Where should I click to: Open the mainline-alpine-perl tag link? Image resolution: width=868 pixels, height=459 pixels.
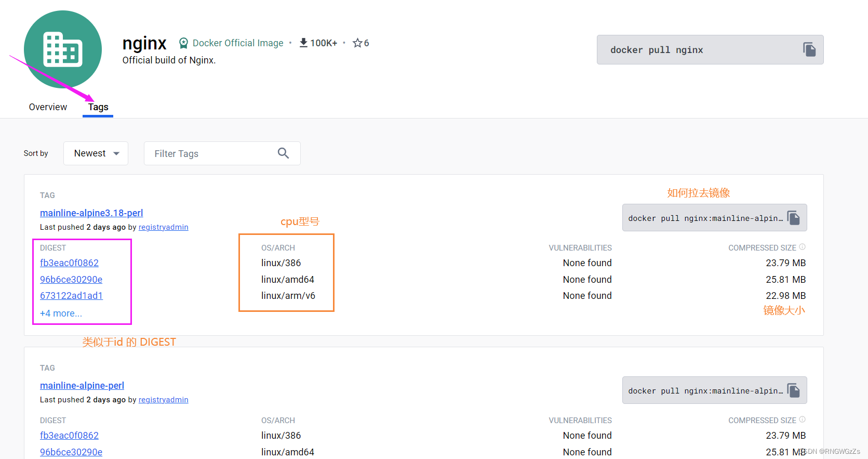(x=82, y=385)
